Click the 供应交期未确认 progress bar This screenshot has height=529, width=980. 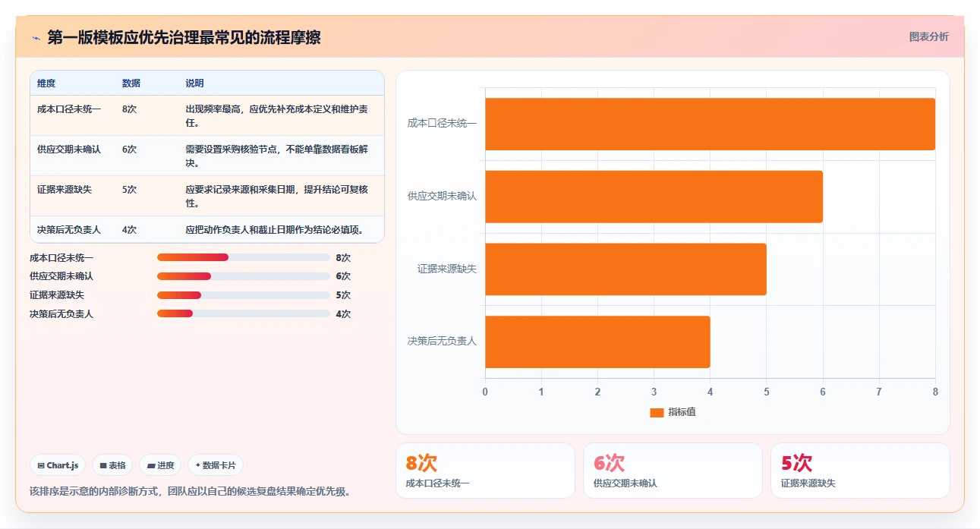pyautogui.click(x=243, y=276)
